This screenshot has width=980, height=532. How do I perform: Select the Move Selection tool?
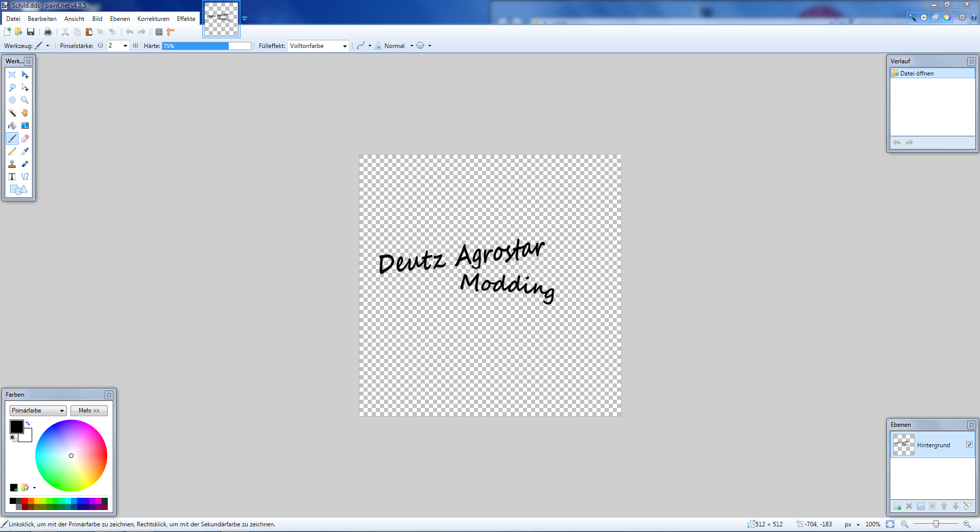pyautogui.click(x=25, y=87)
